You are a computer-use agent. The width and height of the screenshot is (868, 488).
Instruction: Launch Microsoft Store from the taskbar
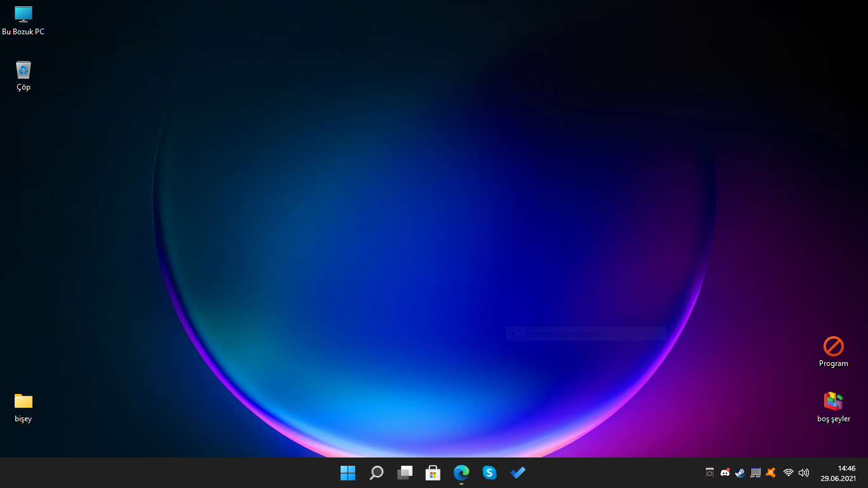[x=433, y=473]
